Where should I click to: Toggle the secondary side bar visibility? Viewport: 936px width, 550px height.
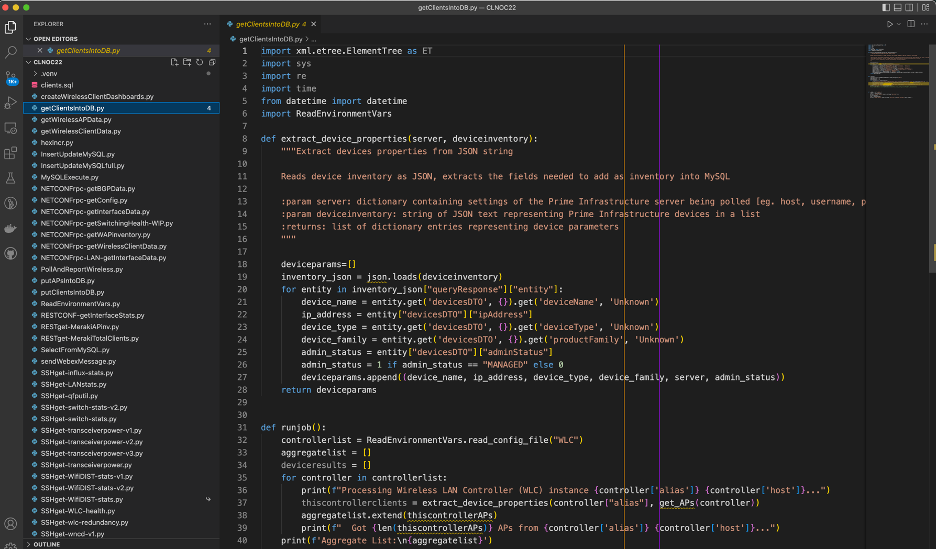tap(909, 8)
